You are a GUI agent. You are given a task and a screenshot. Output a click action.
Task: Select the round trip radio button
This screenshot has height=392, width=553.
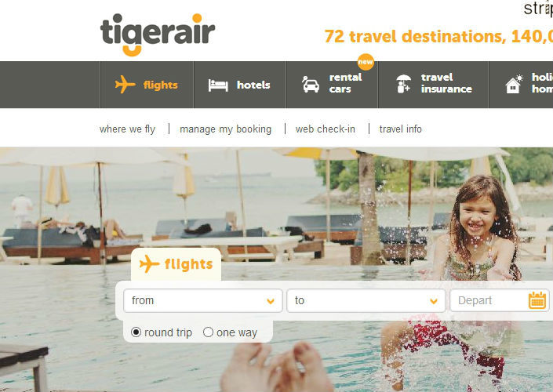point(136,332)
